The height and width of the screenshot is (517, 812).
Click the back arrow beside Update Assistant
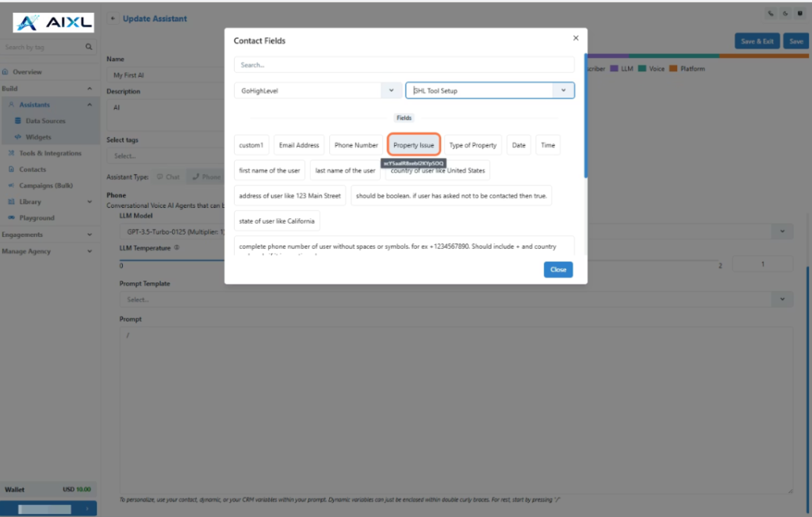click(x=113, y=18)
